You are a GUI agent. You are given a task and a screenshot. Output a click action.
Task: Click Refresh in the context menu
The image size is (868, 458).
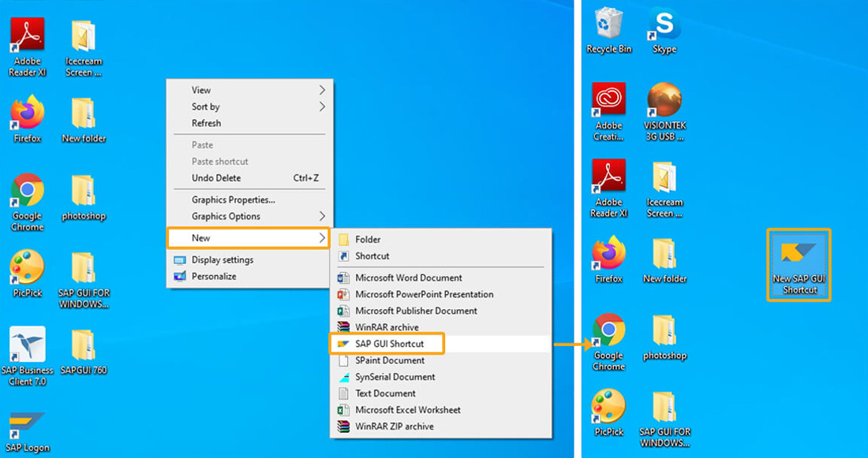coord(206,123)
